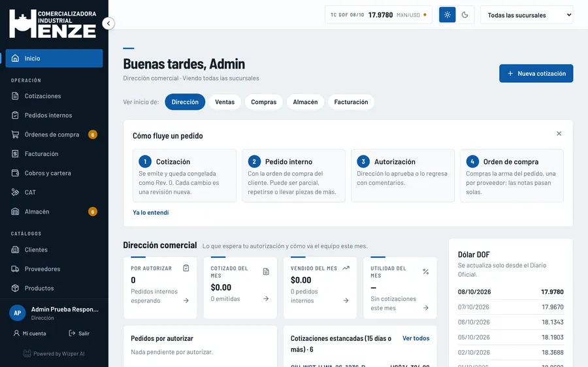Viewport: 588px width, 367px height.
Task: Open Mi cuenta
Action: (29, 333)
